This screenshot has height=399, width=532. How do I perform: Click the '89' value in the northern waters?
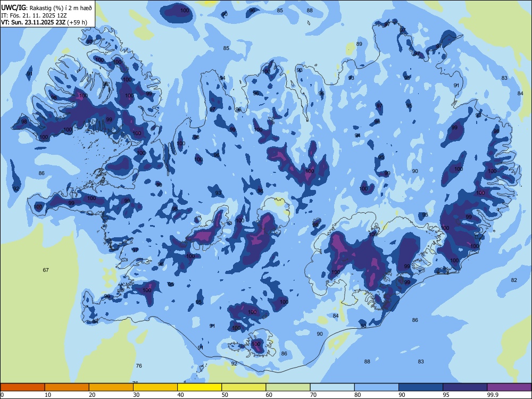[359, 44]
